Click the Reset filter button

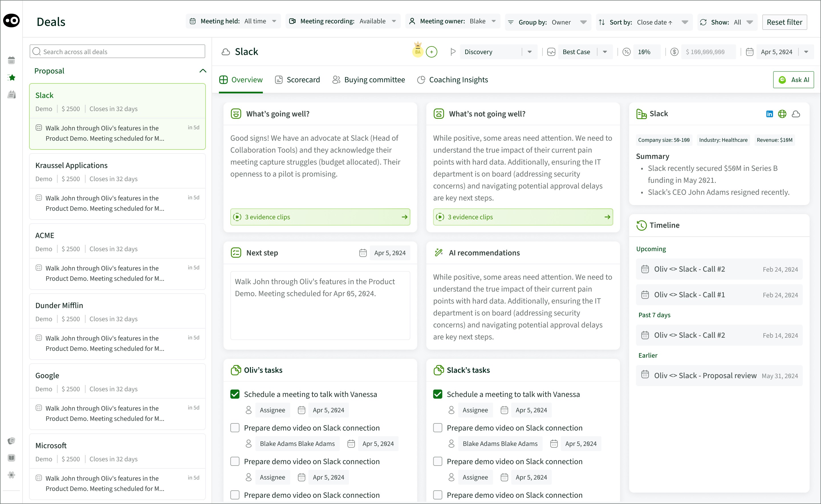point(784,22)
